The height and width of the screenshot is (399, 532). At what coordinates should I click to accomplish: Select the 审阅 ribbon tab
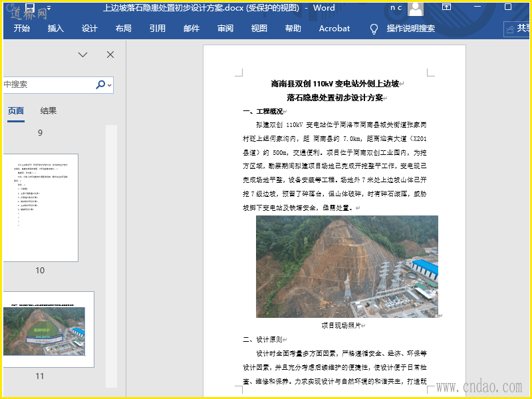point(225,29)
